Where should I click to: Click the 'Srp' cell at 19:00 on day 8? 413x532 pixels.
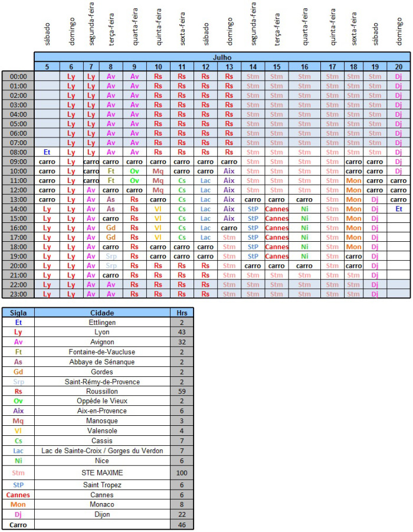pos(111,256)
